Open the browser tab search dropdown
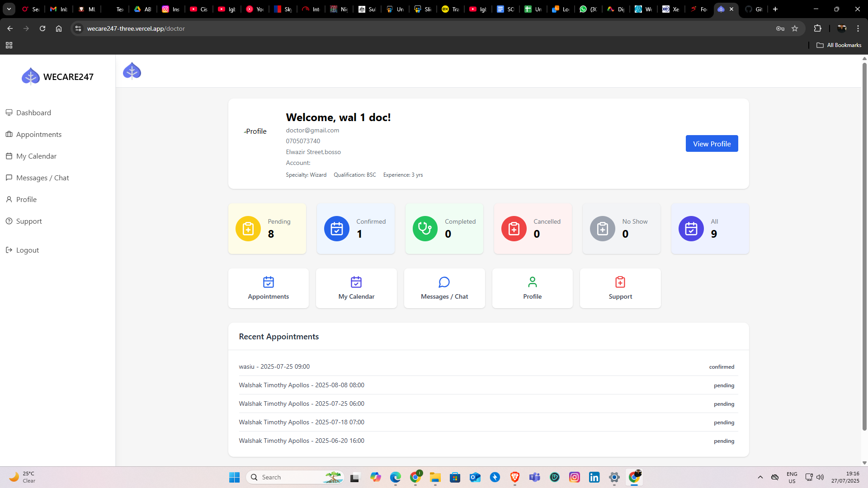Screen dimensions: 868x488 pyautogui.click(x=9, y=9)
